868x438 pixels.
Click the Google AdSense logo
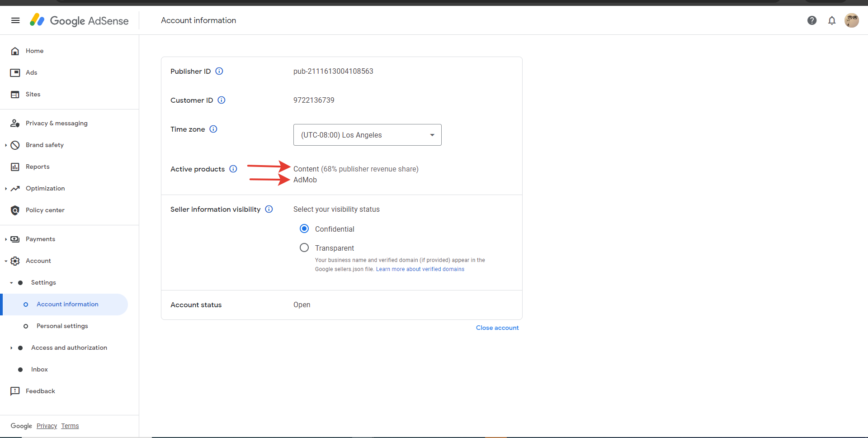click(79, 20)
